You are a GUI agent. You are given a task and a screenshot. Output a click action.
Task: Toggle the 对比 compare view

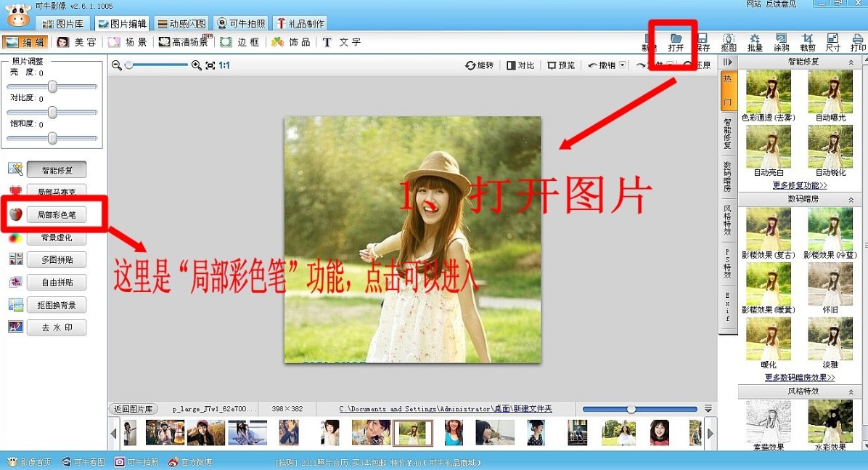pos(520,65)
